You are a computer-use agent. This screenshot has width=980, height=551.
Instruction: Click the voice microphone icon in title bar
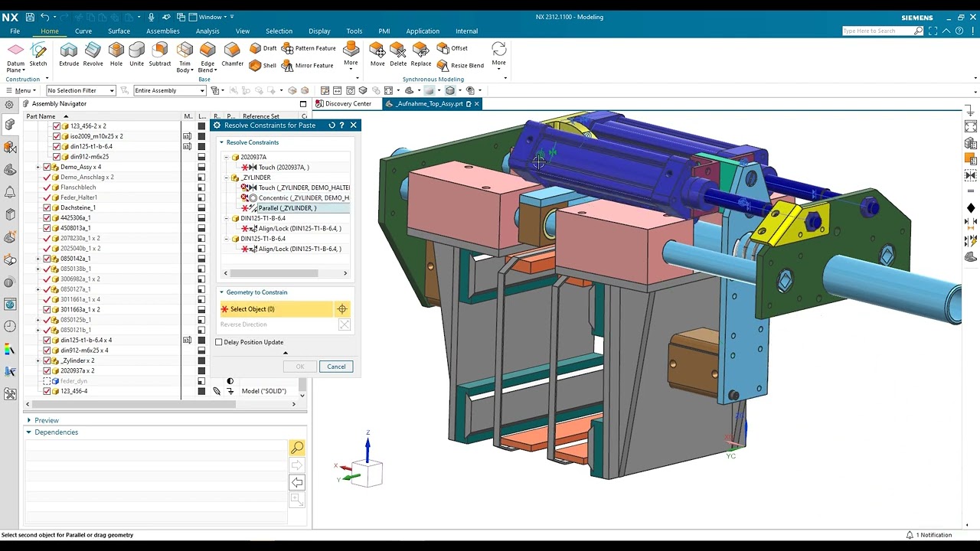151,17
